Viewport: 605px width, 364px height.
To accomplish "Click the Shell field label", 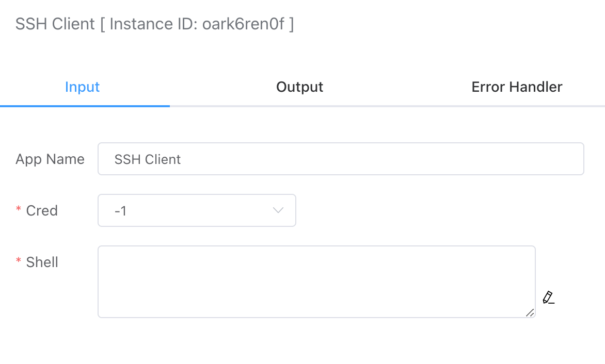I will pos(42,262).
